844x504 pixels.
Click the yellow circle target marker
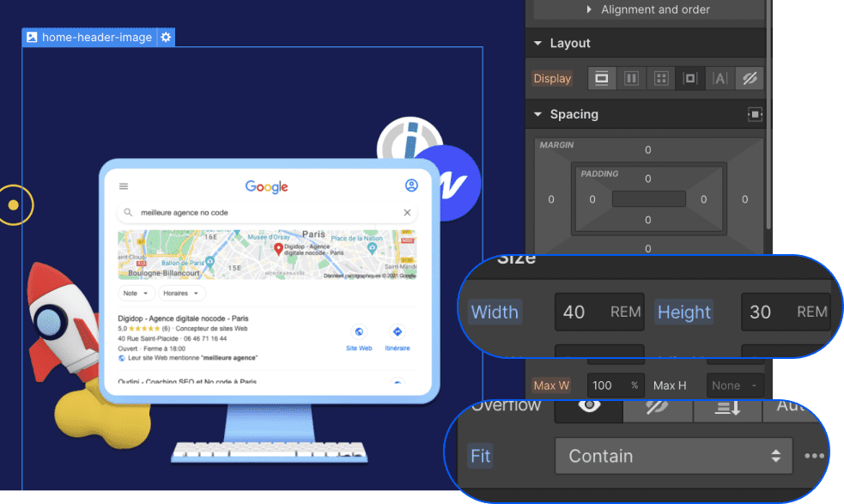tap(14, 204)
